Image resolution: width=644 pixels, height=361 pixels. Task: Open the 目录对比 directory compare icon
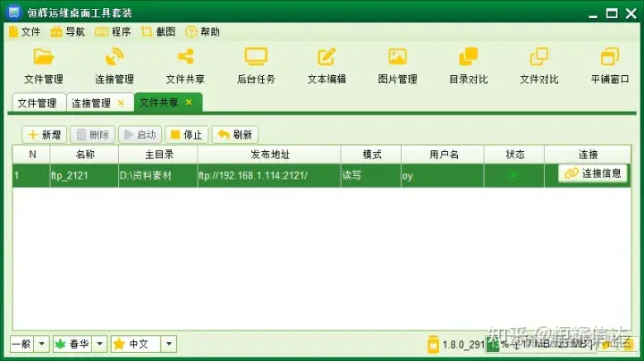pos(468,57)
